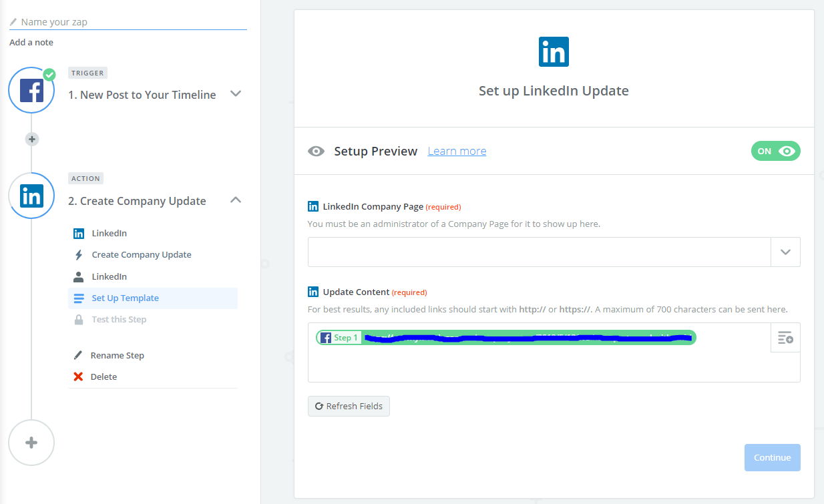Click the Set Up Template lines icon
This screenshot has height=504, width=824.
pyautogui.click(x=79, y=298)
